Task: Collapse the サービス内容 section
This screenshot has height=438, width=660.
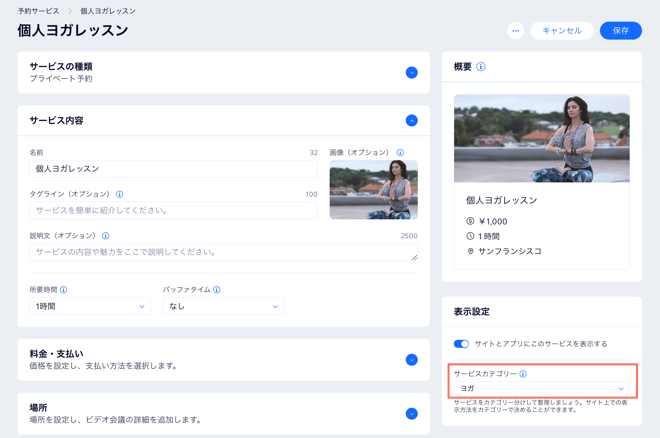Action: (x=412, y=120)
